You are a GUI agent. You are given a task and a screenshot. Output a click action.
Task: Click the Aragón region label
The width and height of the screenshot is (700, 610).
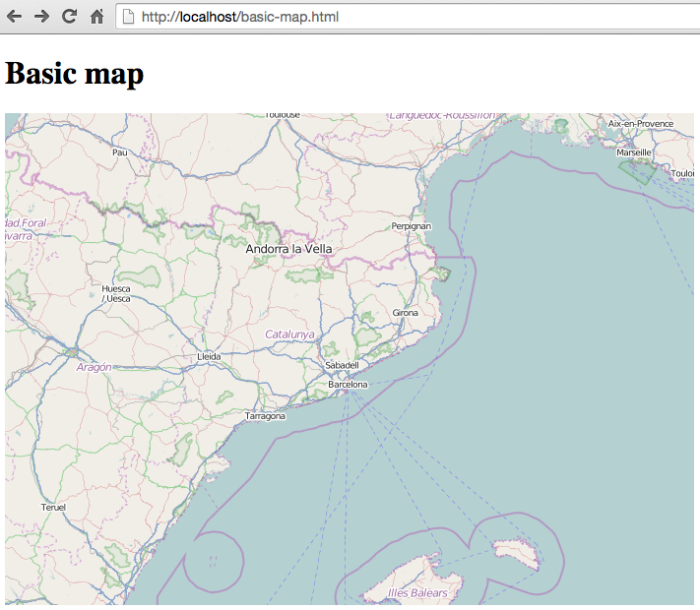[x=94, y=367]
